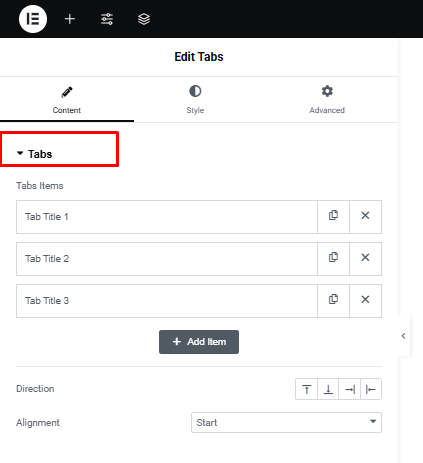Screen dimensions: 423x463
Task: Open the Alignment dropdown
Action: pyautogui.click(x=286, y=423)
